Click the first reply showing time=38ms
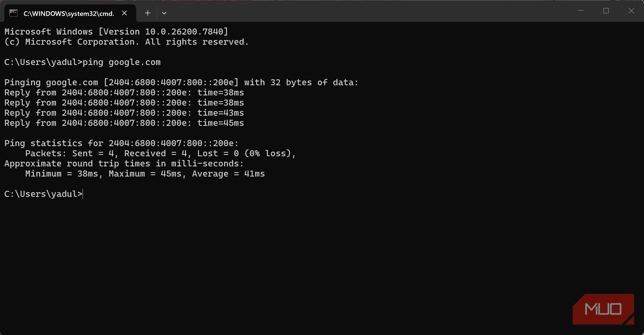The image size is (644, 335). point(124,93)
